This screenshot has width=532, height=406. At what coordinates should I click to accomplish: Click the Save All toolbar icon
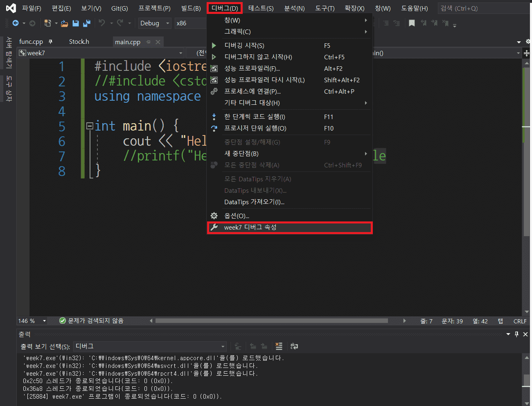coord(87,23)
